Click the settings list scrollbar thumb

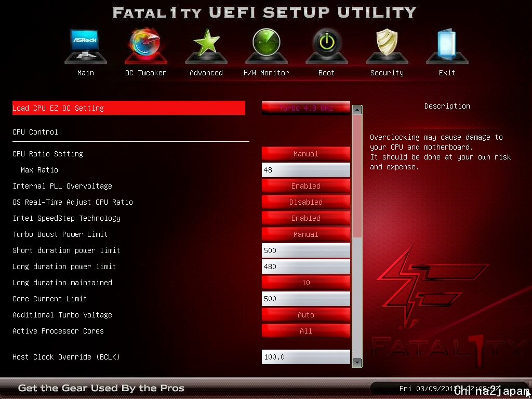tap(357, 176)
